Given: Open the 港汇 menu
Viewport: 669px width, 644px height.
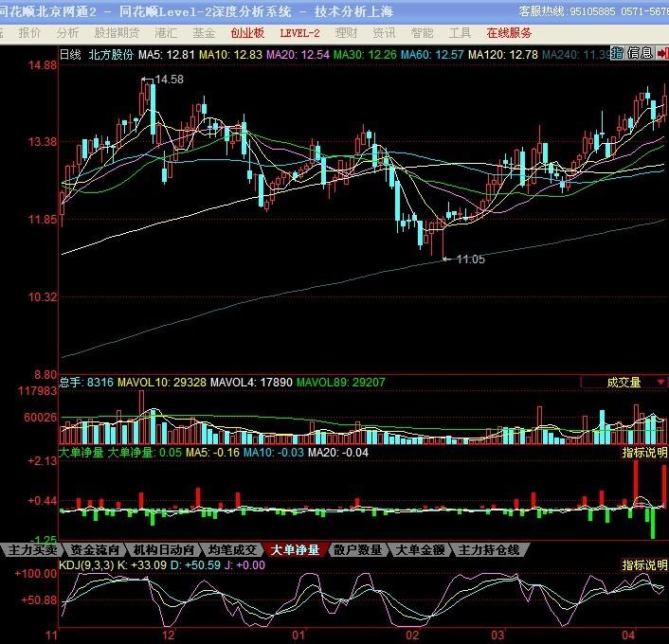Looking at the screenshot, I should coord(166,33).
